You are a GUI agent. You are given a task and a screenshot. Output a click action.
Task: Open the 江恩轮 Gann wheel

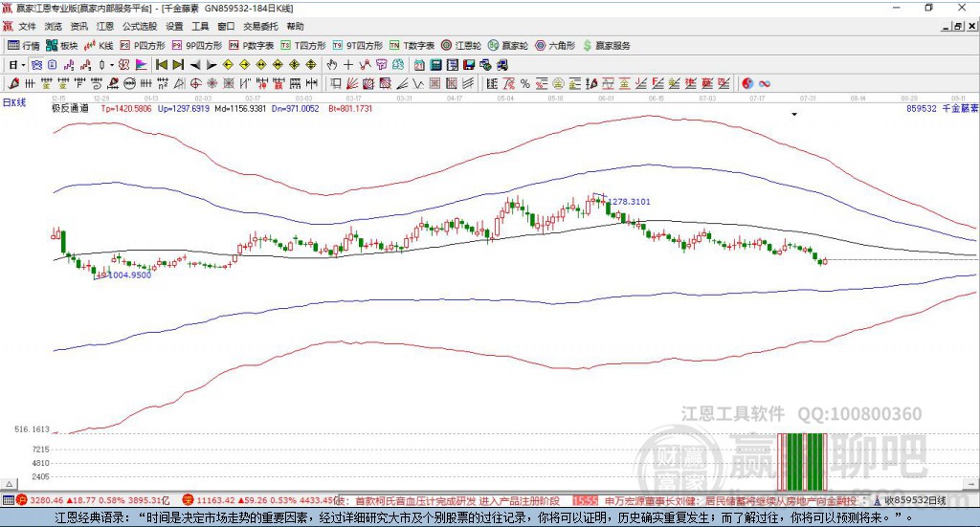tap(461, 46)
